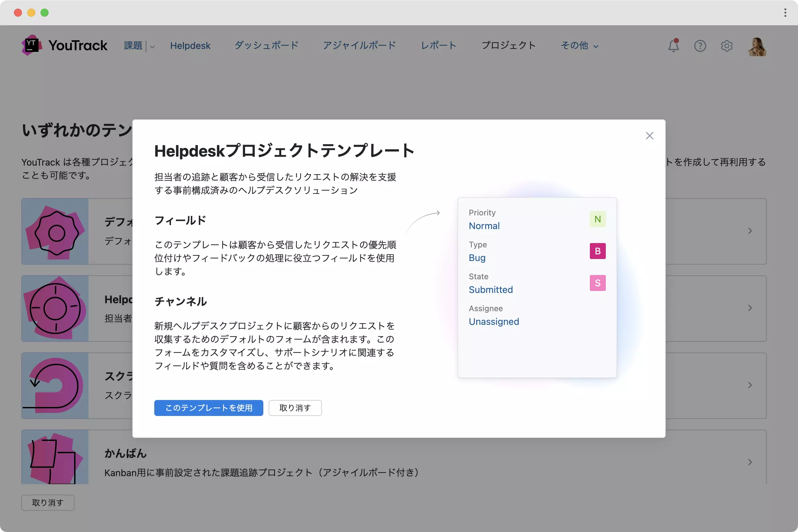The width and height of the screenshot is (798, 532).
Task: Expand the 課題 dropdown arrow
Action: coord(152,47)
